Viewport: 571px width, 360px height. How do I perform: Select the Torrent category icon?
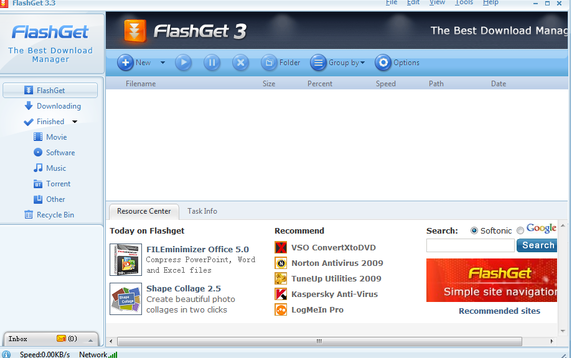(38, 184)
